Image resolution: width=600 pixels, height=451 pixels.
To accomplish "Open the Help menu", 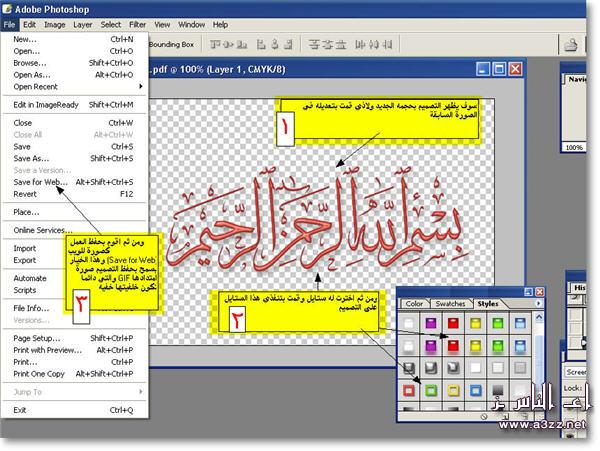I will pos(220,24).
